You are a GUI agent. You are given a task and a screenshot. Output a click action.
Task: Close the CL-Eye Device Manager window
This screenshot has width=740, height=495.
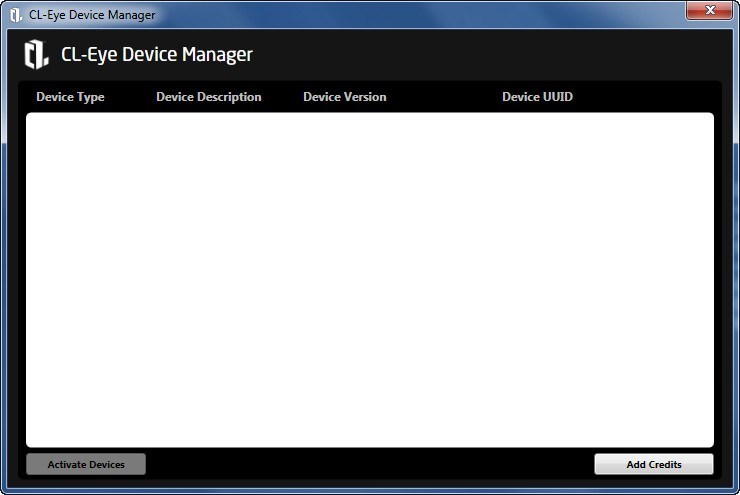pyautogui.click(x=710, y=11)
